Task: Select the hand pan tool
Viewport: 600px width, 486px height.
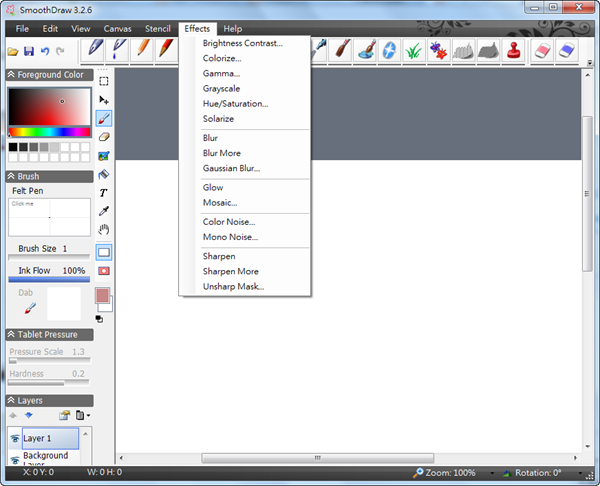Action: pyautogui.click(x=104, y=230)
